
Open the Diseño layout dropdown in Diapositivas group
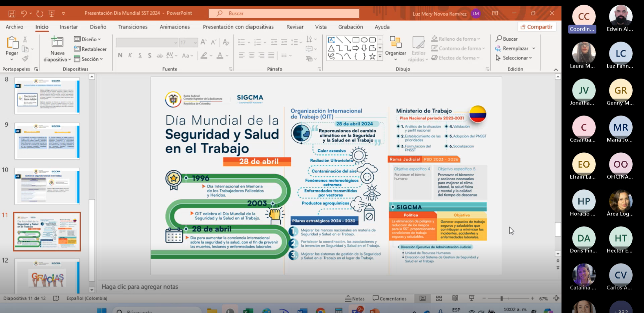[87, 39]
